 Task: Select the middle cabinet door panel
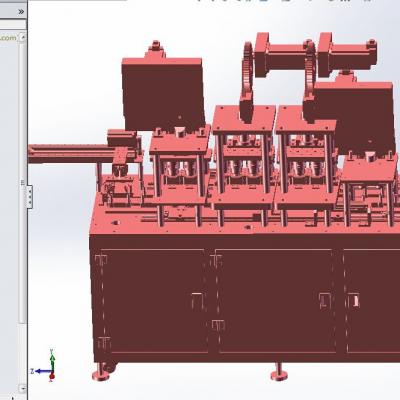pos(275,300)
